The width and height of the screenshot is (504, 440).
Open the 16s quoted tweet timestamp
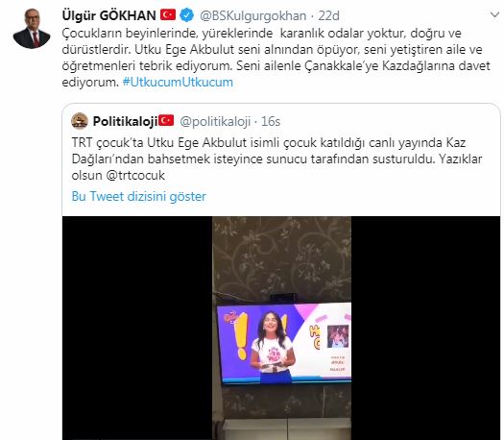(x=271, y=121)
